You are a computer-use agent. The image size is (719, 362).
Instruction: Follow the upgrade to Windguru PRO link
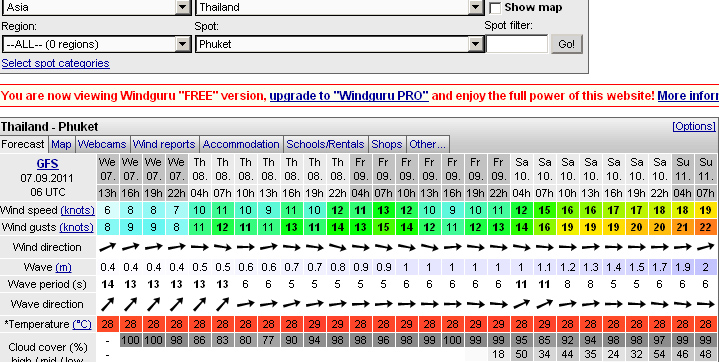pos(349,95)
